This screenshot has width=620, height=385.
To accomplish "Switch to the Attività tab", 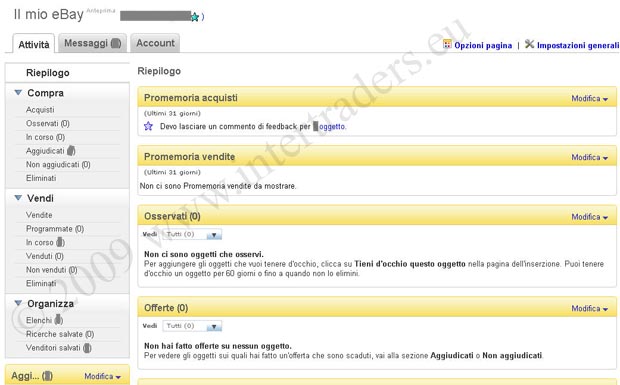I will click(34, 44).
